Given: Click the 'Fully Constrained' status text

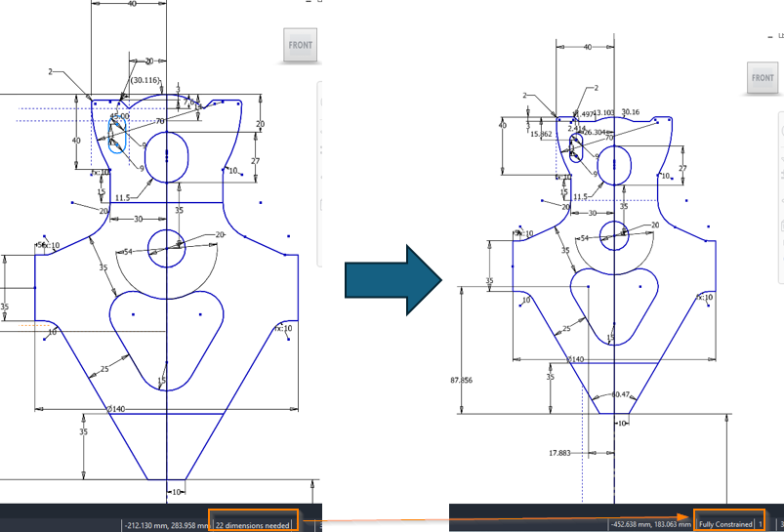Looking at the screenshot, I should (x=725, y=524).
